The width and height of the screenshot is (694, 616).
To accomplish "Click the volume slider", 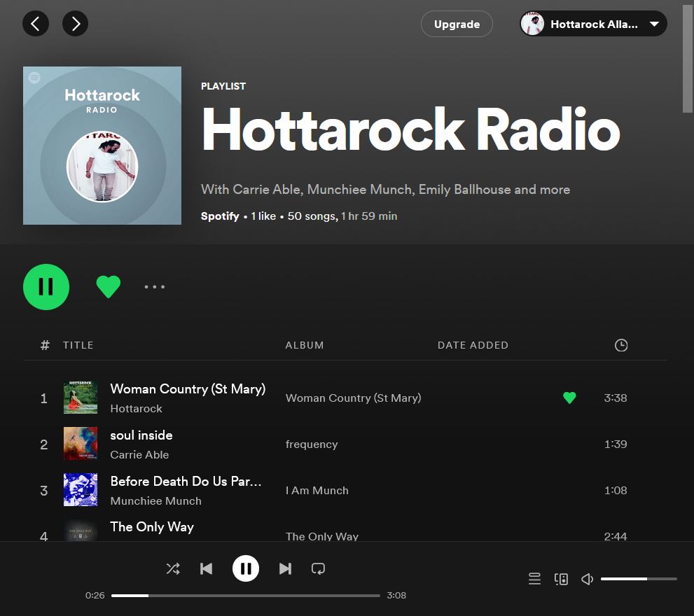I will pyautogui.click(x=639, y=579).
